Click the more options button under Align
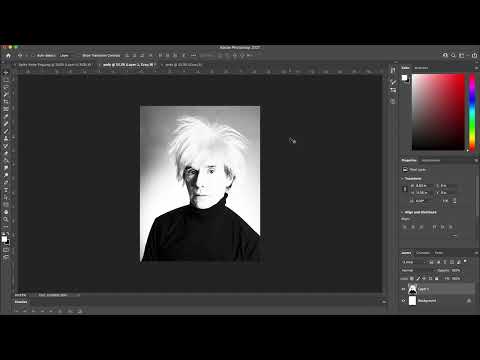 (454, 236)
